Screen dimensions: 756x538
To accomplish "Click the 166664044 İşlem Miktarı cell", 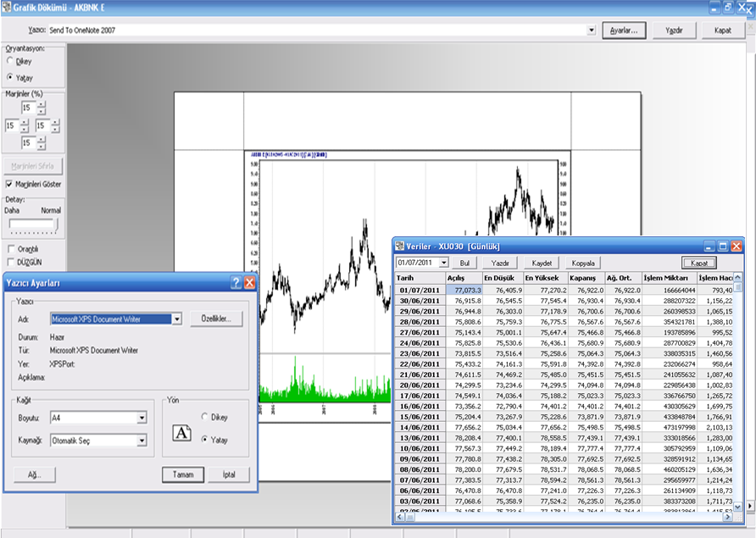I will click(670, 291).
